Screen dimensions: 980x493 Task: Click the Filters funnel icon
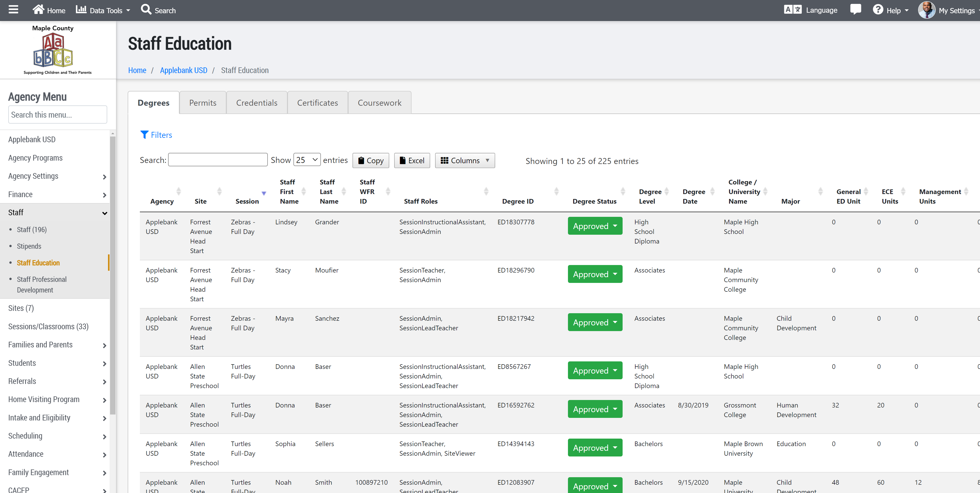[x=144, y=135]
